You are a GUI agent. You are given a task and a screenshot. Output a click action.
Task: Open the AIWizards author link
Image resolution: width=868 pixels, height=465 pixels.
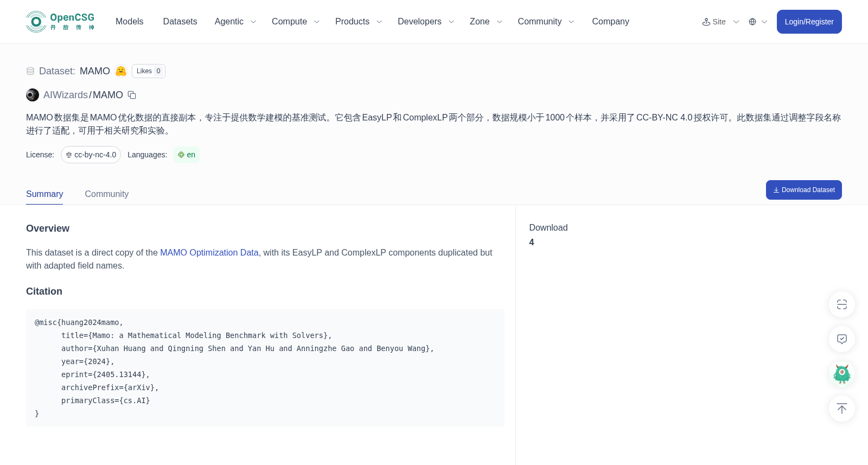tap(66, 95)
